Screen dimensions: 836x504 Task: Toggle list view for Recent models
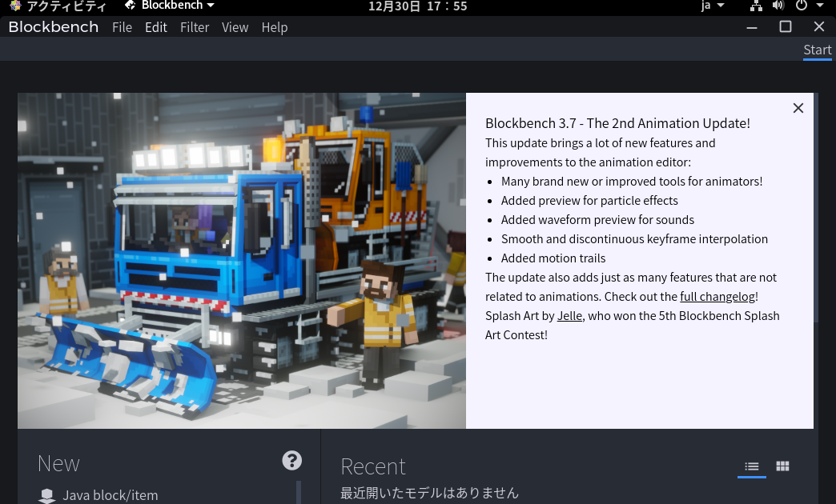click(x=751, y=466)
